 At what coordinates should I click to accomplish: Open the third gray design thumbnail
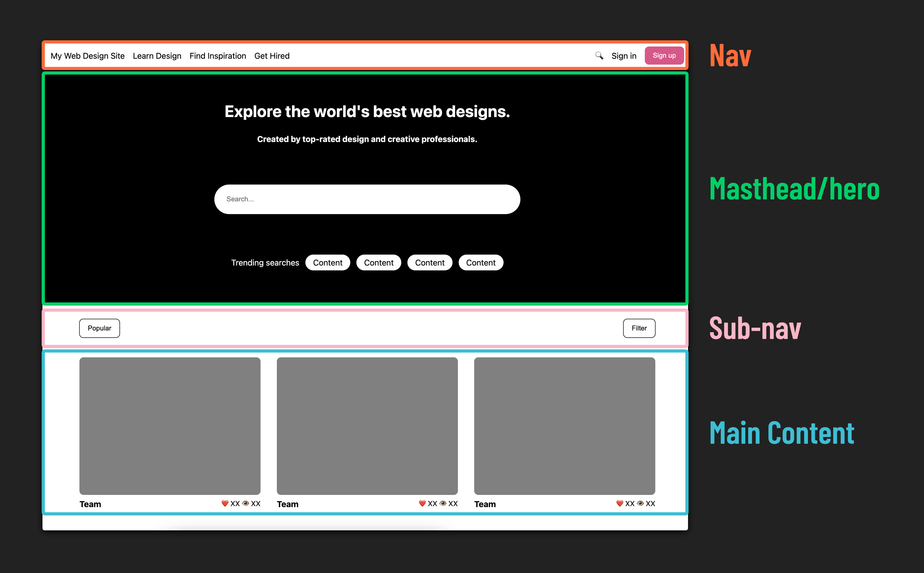pos(564,426)
